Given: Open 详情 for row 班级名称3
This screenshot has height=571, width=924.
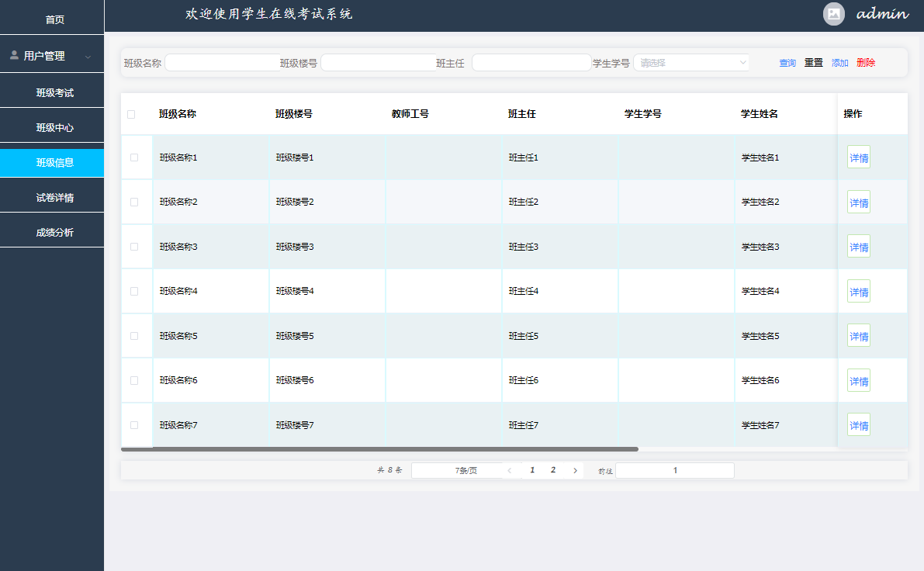Looking at the screenshot, I should (859, 247).
